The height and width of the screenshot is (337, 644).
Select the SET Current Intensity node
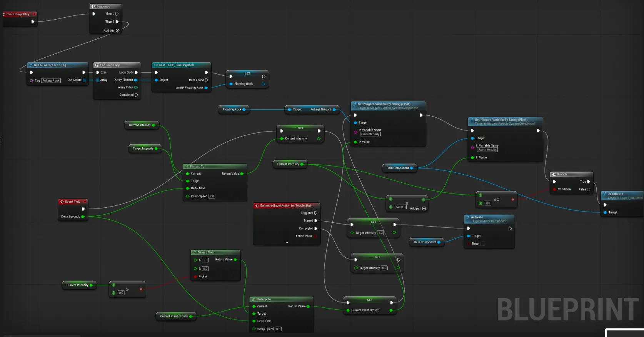click(300, 134)
